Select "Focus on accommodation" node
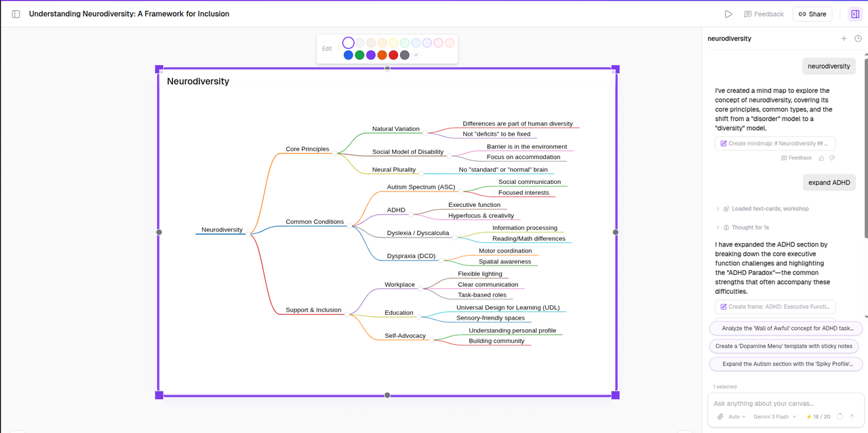The height and width of the screenshot is (433, 868). pyautogui.click(x=524, y=157)
